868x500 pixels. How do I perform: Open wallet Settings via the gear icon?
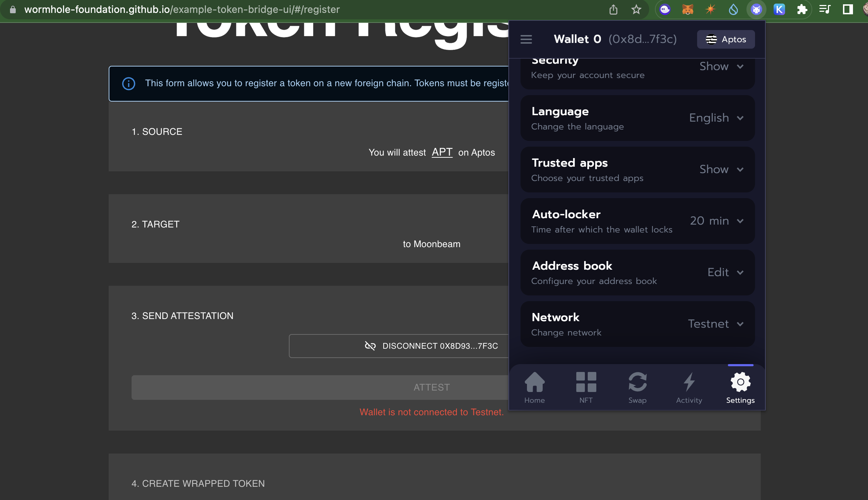(740, 382)
